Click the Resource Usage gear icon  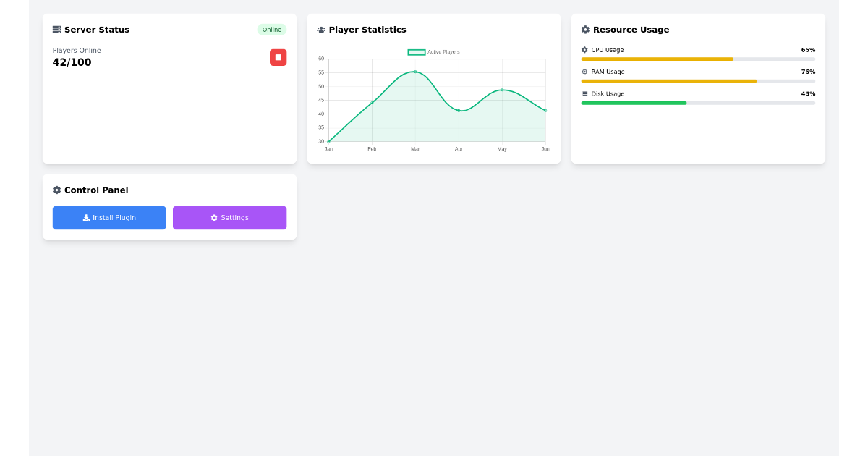click(x=585, y=29)
